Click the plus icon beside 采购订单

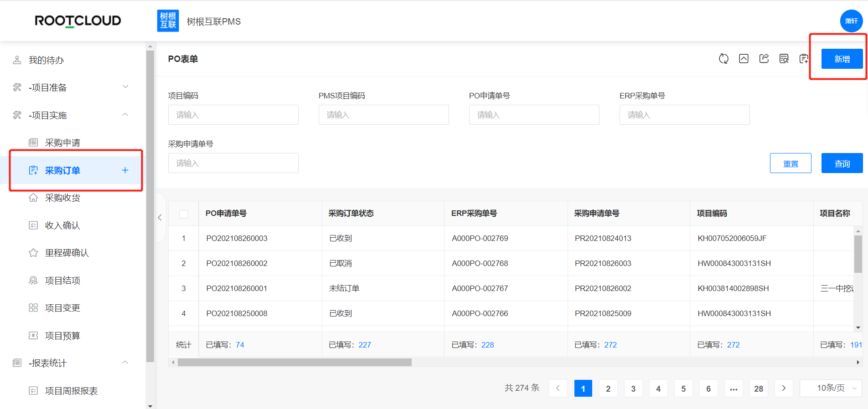point(125,170)
